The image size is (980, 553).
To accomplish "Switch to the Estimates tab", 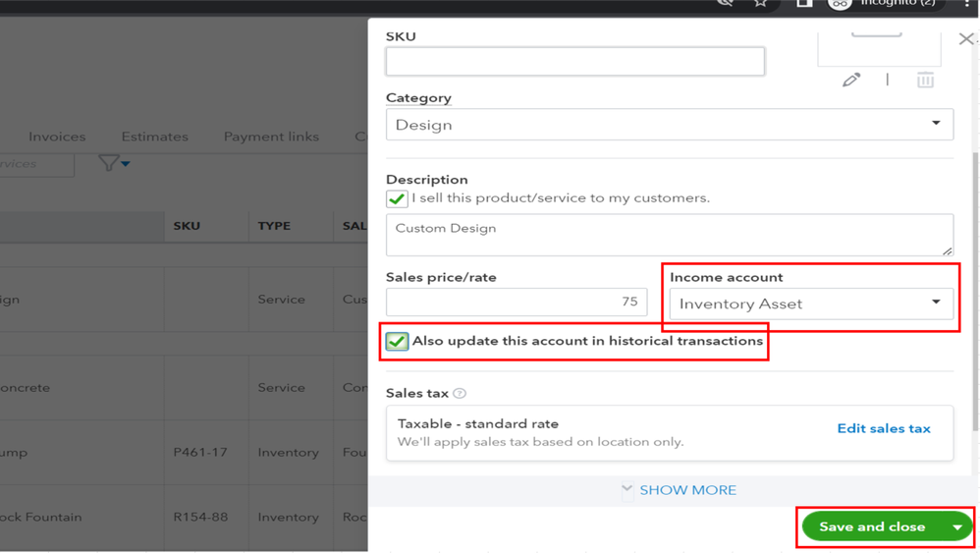I will tap(154, 137).
